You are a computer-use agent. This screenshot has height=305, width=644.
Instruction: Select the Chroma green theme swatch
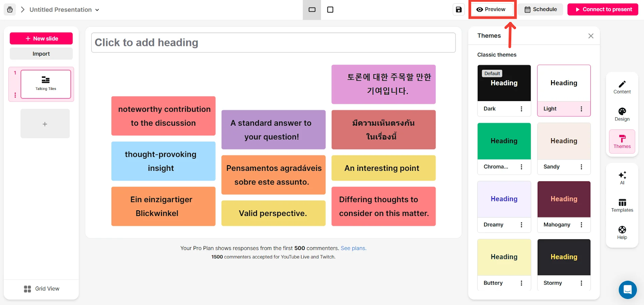(x=504, y=141)
